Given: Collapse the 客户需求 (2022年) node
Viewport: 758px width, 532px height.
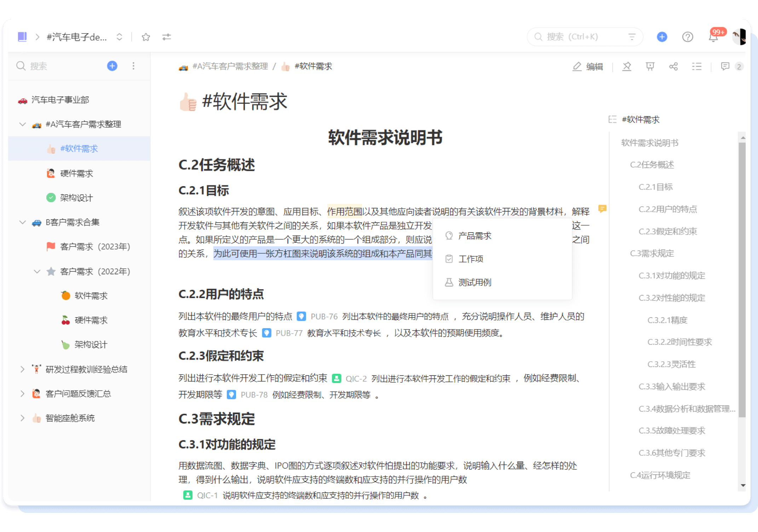Looking at the screenshot, I should [37, 271].
